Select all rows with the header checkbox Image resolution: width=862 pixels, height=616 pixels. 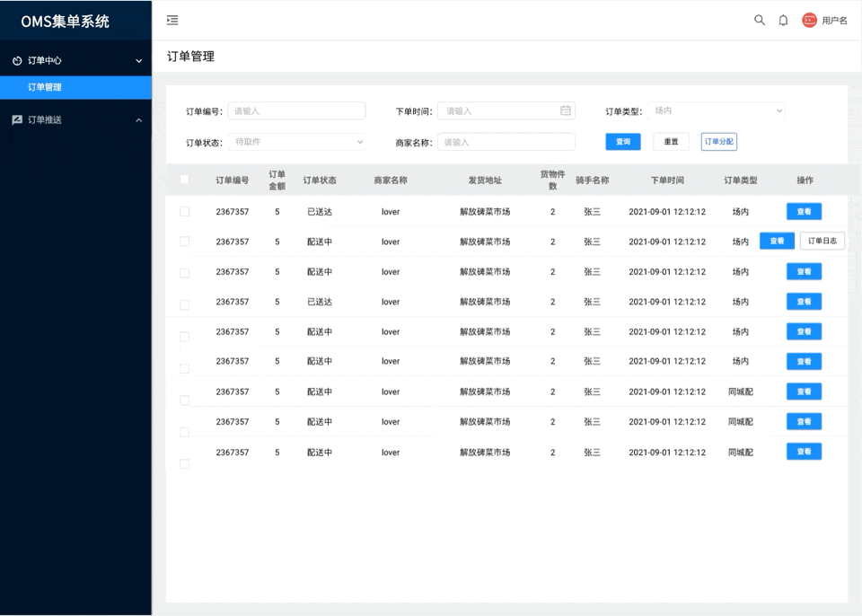(184, 180)
